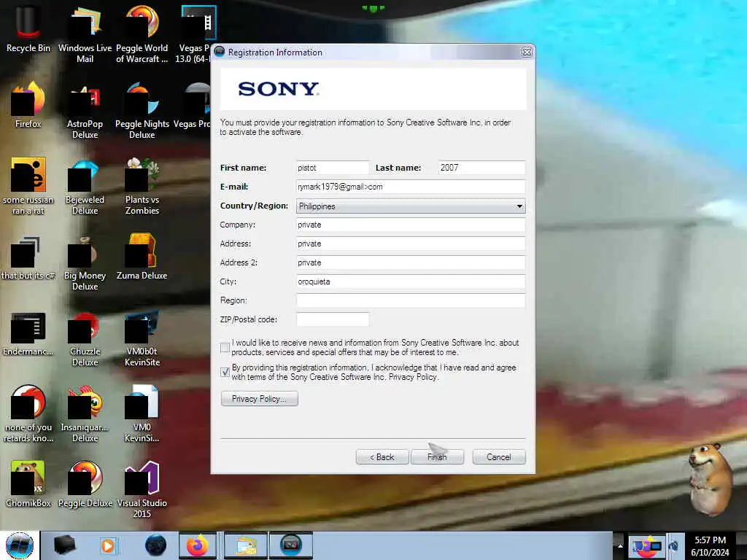
Task: Open the Privacy Policy button
Action: 259,399
